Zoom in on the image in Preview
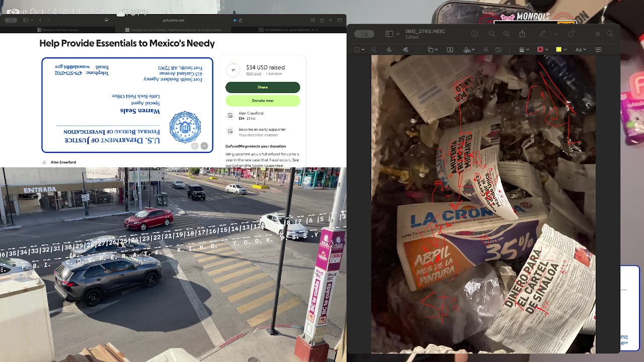Image resolution: width=644 pixels, height=362 pixels. [x=507, y=34]
